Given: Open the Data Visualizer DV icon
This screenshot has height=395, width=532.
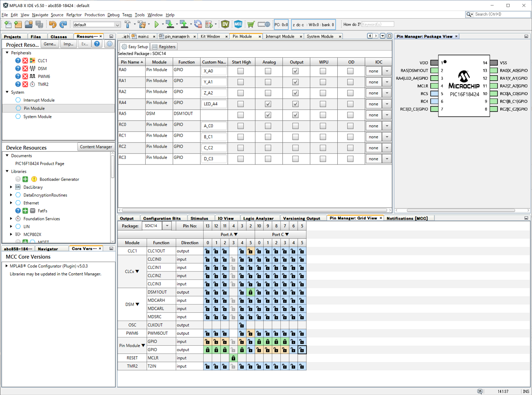Looking at the screenshot, I should pos(225,24).
